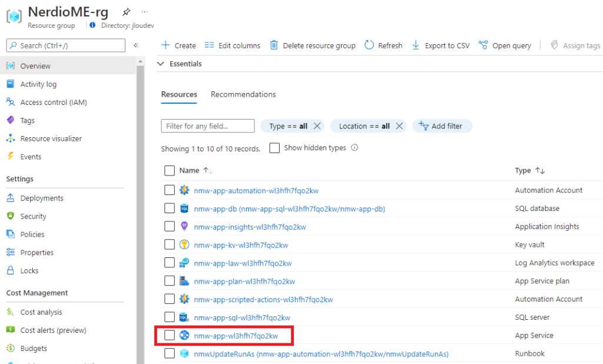
Task: Refresh the resource list
Action: click(x=383, y=45)
